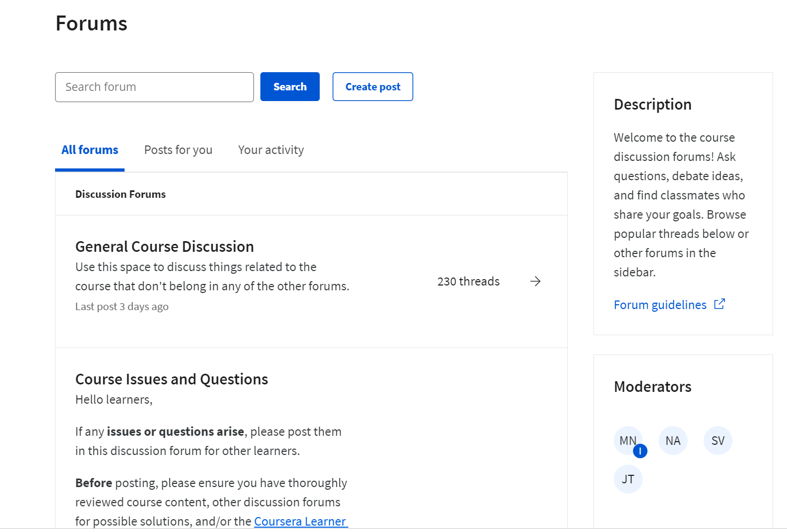This screenshot has height=532, width=787.
Task: Open General Course Discussion via arrow icon
Action: (535, 281)
